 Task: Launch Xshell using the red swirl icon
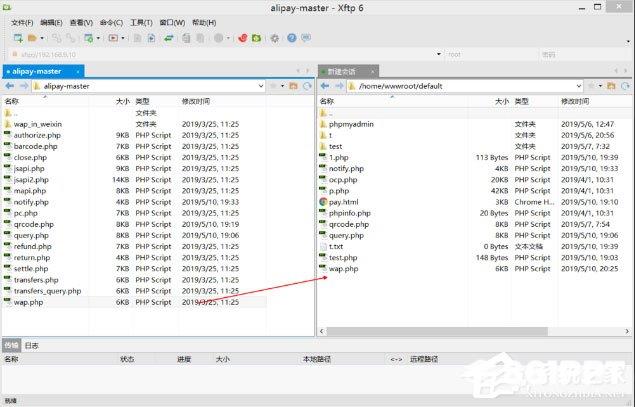(x=242, y=38)
